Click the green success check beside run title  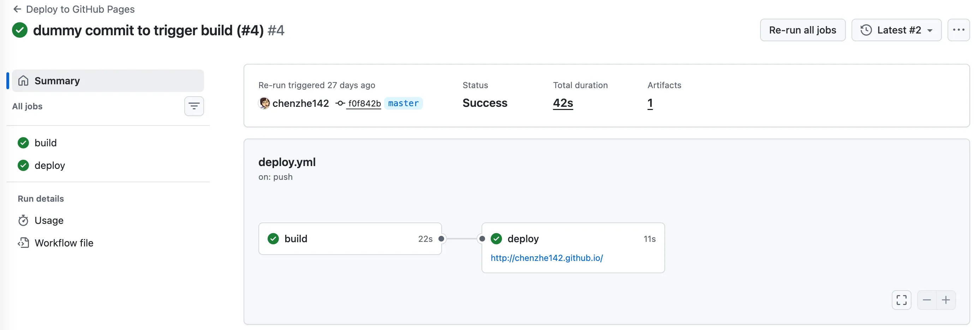point(20,30)
